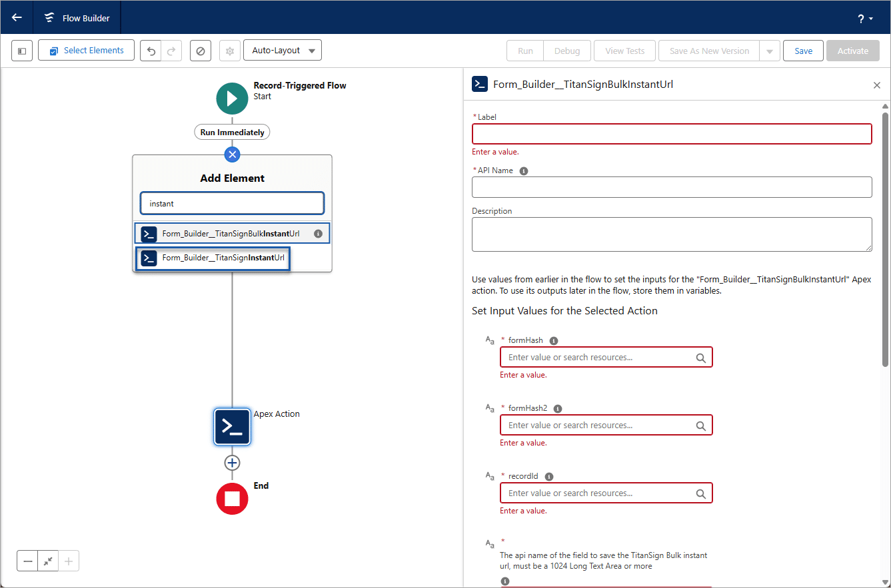This screenshot has width=891, height=588.
Task: Click the settings gear icon in toolbar
Action: click(x=230, y=51)
